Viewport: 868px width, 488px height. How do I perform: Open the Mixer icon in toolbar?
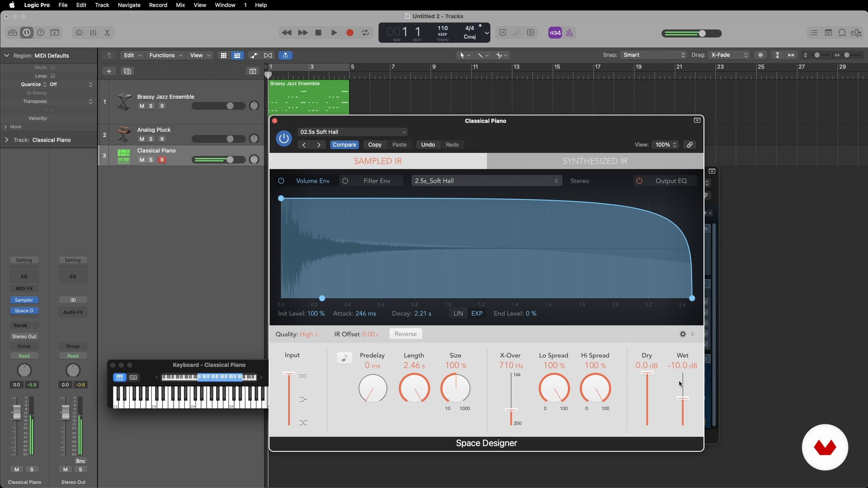coord(93,33)
